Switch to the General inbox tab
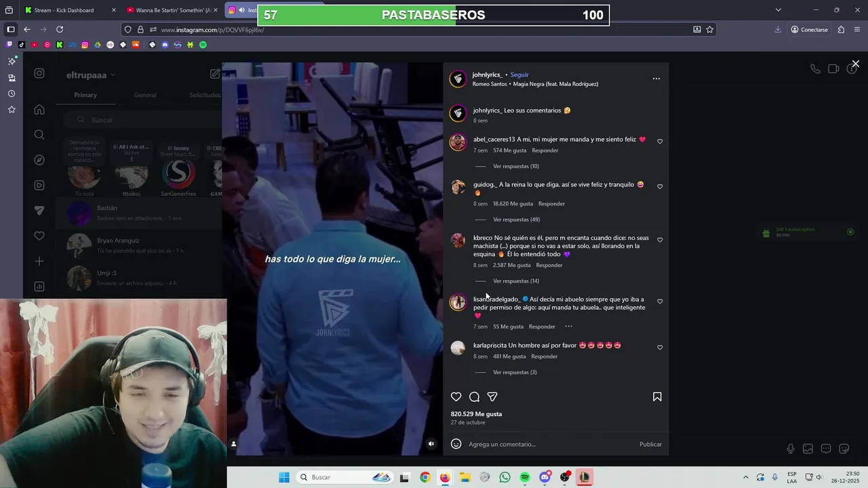This screenshot has height=488, width=868. (145, 95)
